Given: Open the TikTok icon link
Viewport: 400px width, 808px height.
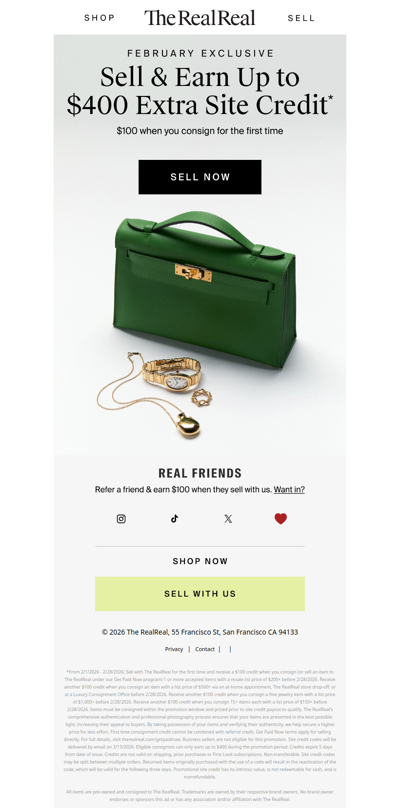Looking at the screenshot, I should tap(175, 519).
